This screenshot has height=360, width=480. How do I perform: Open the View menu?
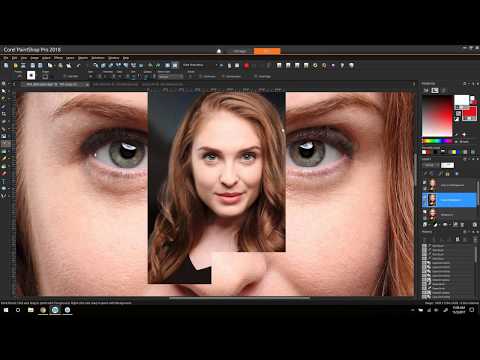click(x=24, y=58)
